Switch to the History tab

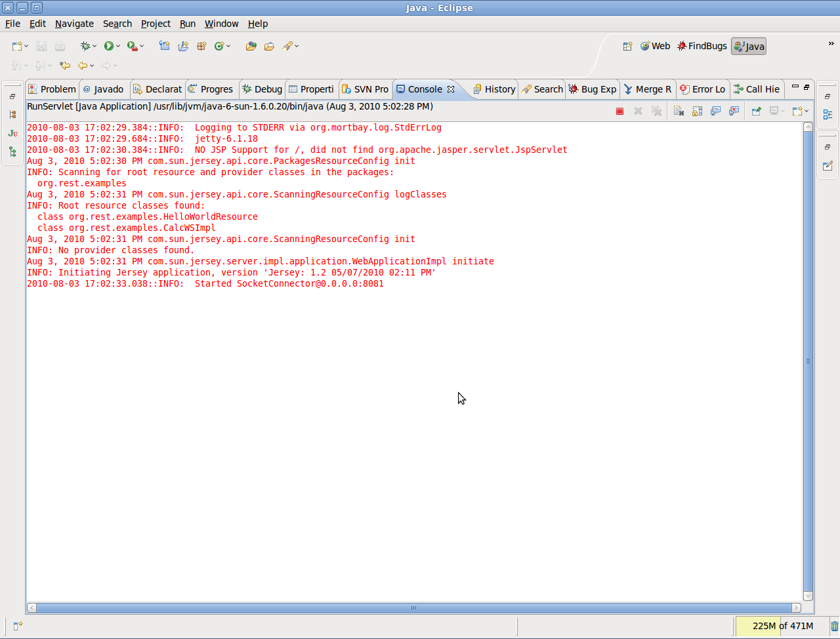(x=495, y=89)
